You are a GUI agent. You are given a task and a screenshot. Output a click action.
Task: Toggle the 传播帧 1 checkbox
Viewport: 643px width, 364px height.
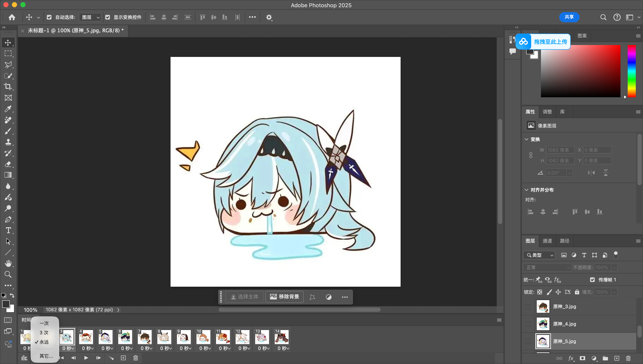tap(592, 280)
